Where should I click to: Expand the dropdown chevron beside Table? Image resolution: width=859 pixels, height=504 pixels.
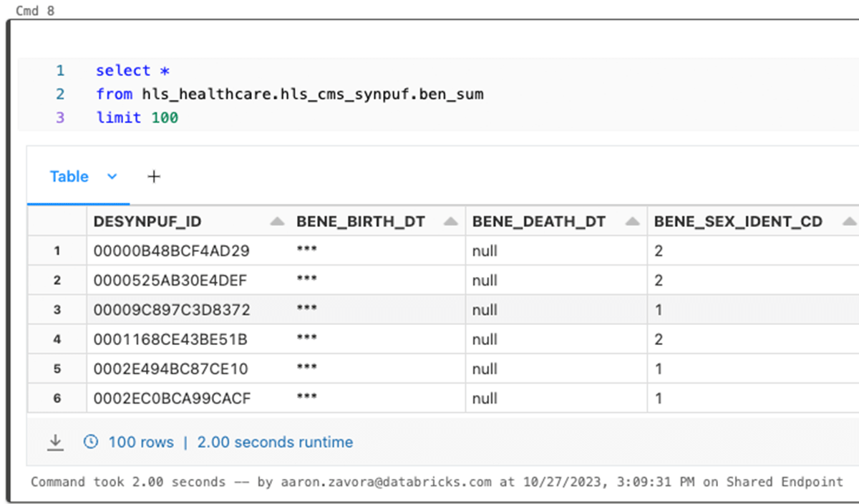(112, 176)
